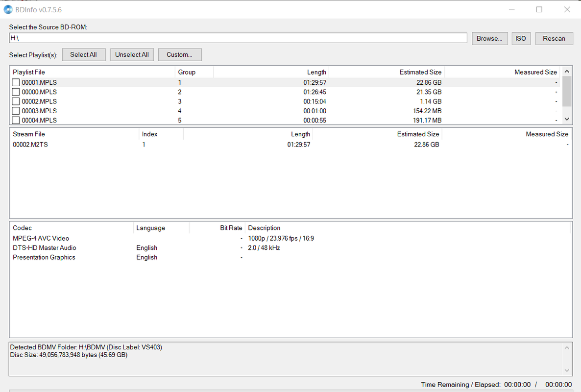Screen dimensions: 581x392
Task: Click the Rescan button
Action: (x=554, y=39)
